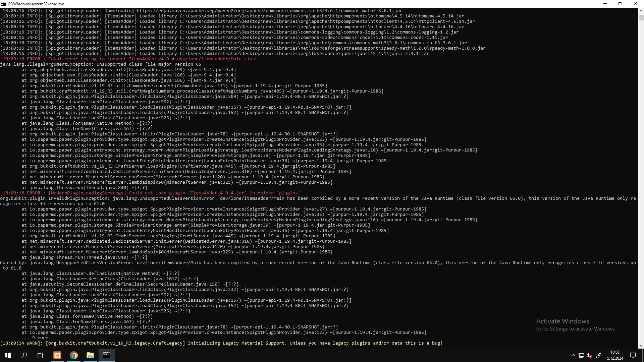Click the ClassLoader.defineClass1(Native Method) line
Image resolution: width=644 pixels, height=362 pixels.
click(101, 273)
